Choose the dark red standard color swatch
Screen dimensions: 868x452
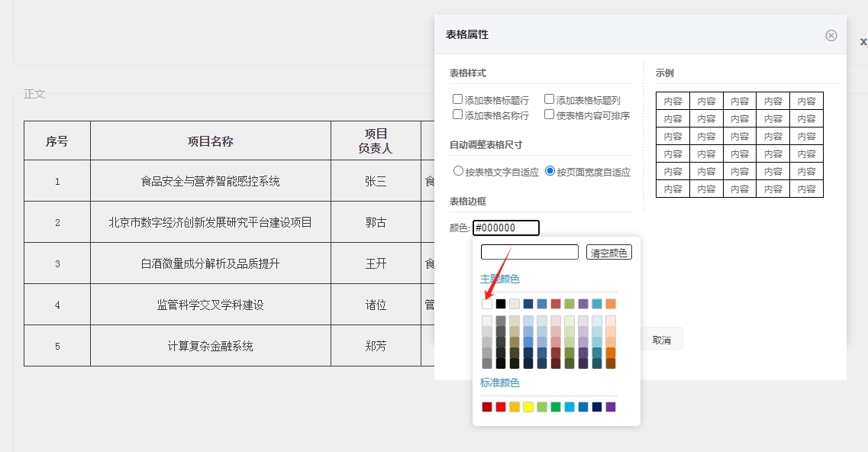[x=487, y=407]
